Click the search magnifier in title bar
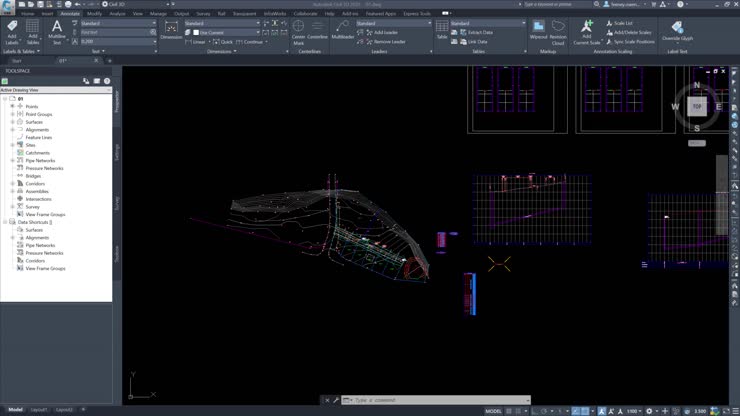This screenshot has height=416, width=740. [x=596, y=4]
